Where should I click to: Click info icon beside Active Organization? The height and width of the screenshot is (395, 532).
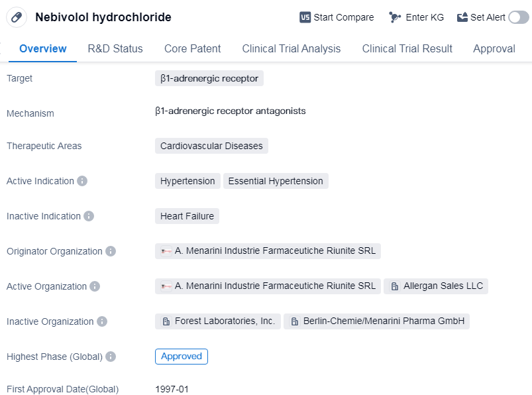(x=95, y=286)
